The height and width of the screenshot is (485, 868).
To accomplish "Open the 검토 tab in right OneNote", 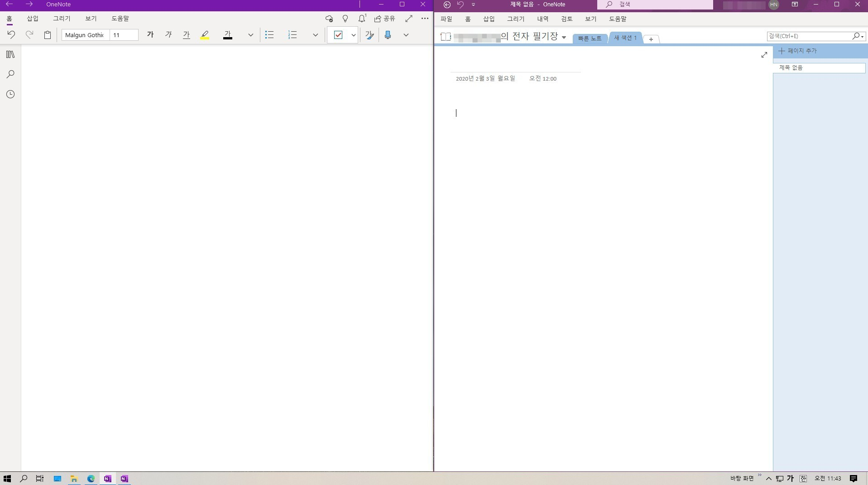I will coord(567,19).
